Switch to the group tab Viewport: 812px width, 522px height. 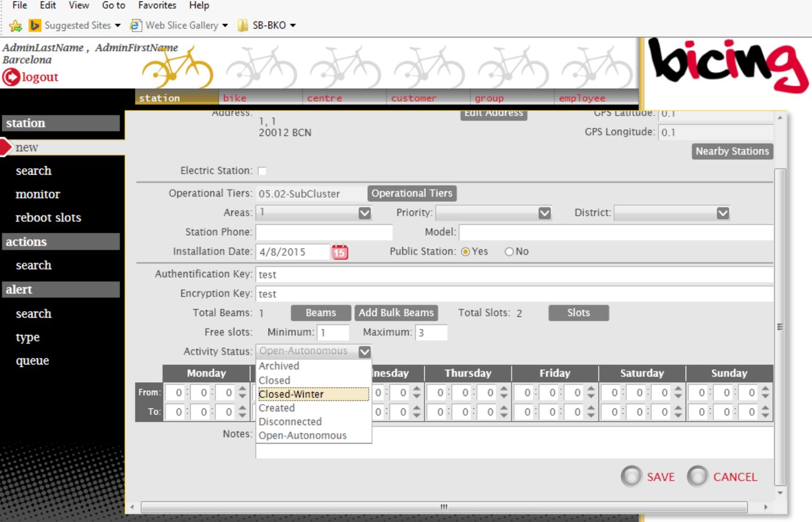pyautogui.click(x=513, y=98)
